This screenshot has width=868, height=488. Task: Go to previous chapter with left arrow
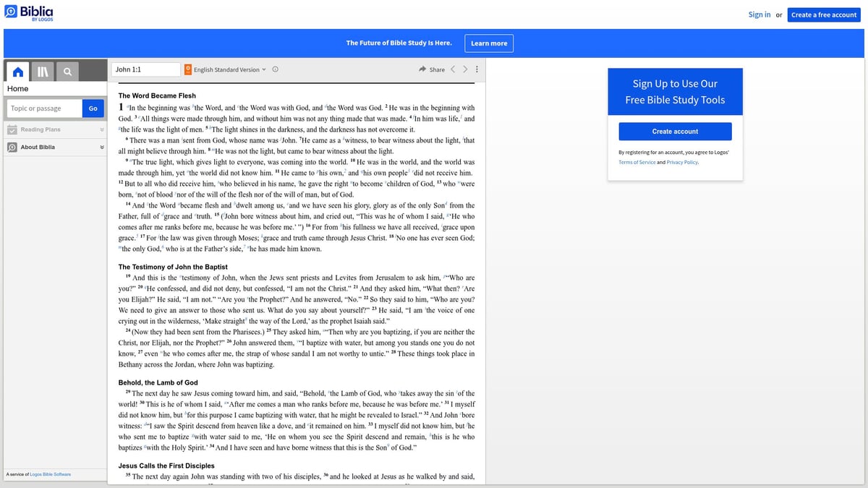453,69
